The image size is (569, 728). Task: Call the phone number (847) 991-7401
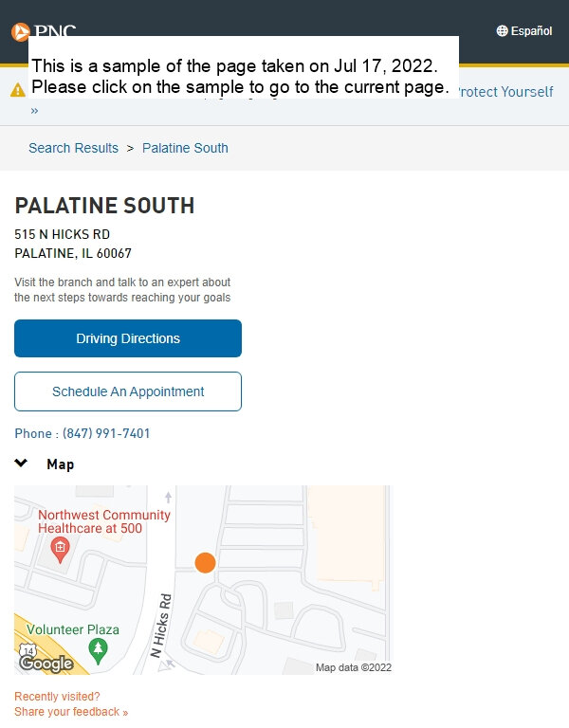click(106, 433)
